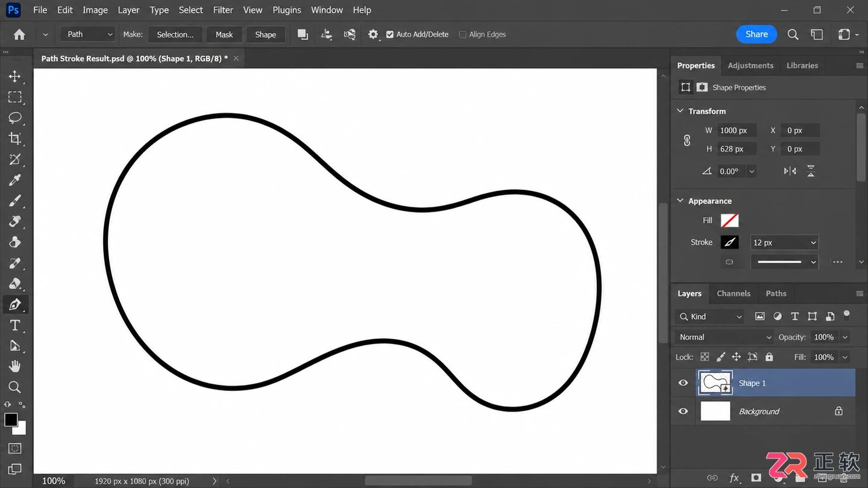Select the Pen tool in toolbar

point(14,304)
